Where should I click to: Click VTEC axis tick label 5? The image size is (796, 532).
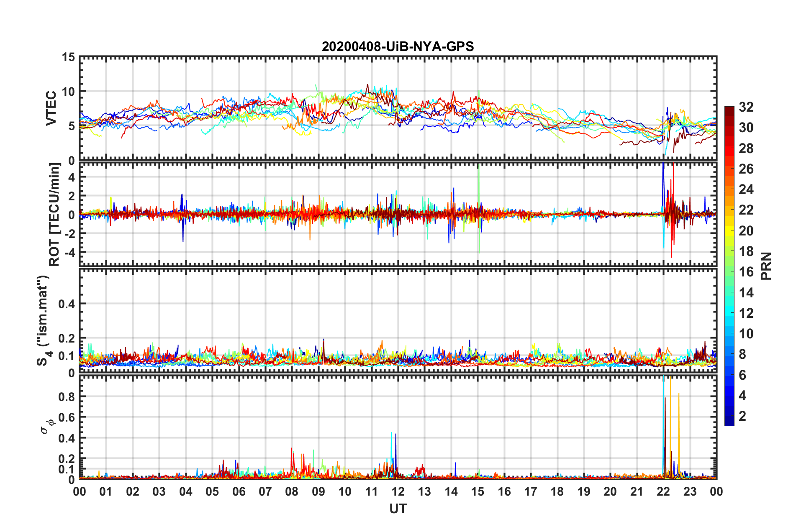(72, 126)
